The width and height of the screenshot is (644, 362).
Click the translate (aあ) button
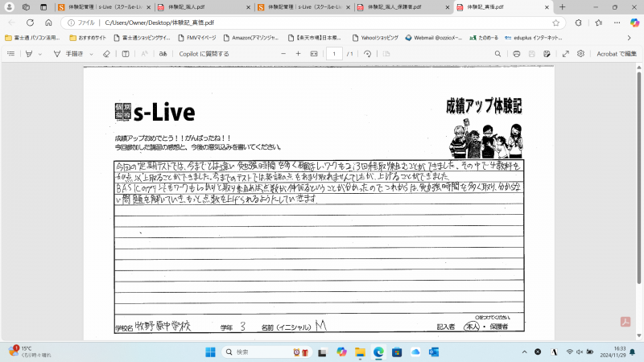tap(163, 54)
